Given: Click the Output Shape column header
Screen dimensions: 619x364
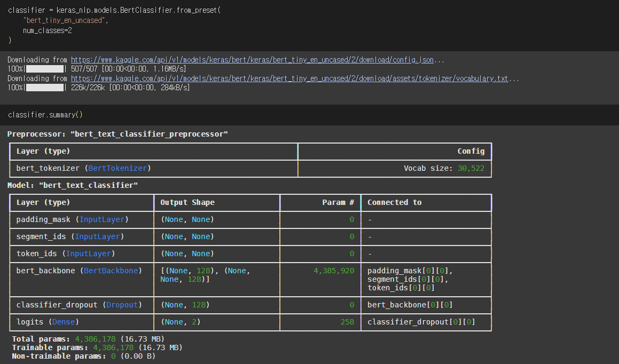Looking at the screenshot, I should tap(217, 203).
